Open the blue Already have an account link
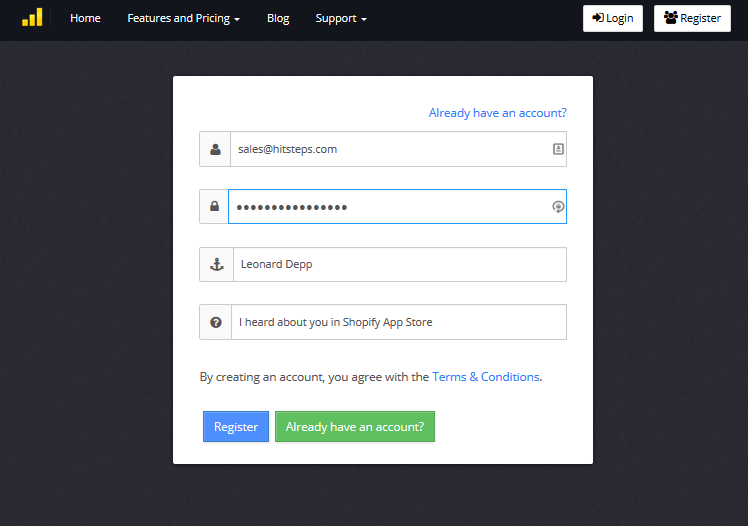The image size is (748, 526). click(x=498, y=113)
